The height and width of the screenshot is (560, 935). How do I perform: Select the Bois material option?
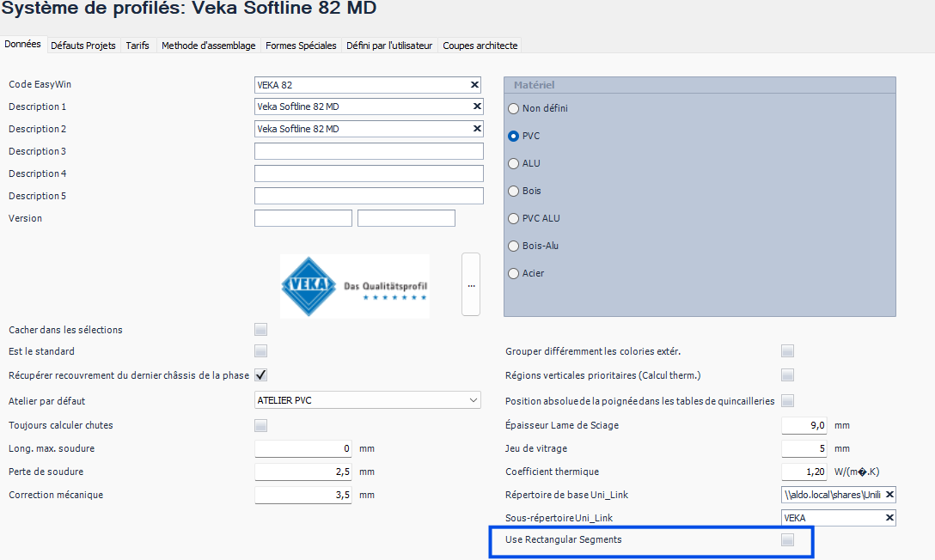pyautogui.click(x=513, y=191)
